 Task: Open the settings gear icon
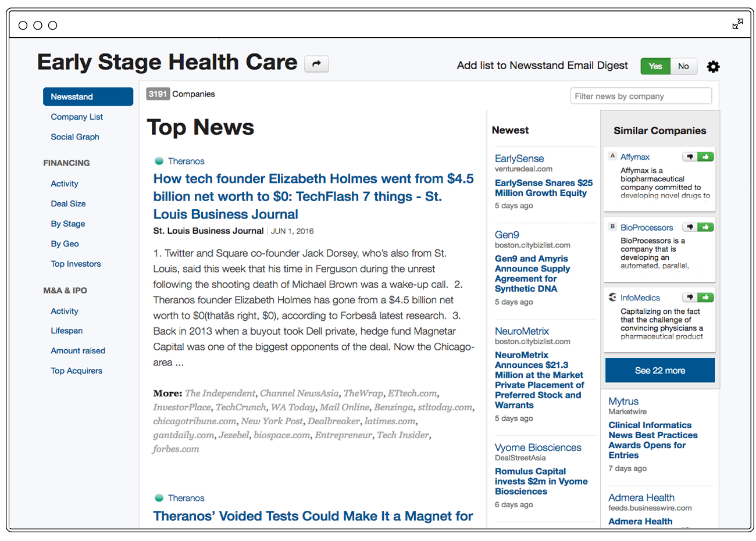[x=713, y=66]
